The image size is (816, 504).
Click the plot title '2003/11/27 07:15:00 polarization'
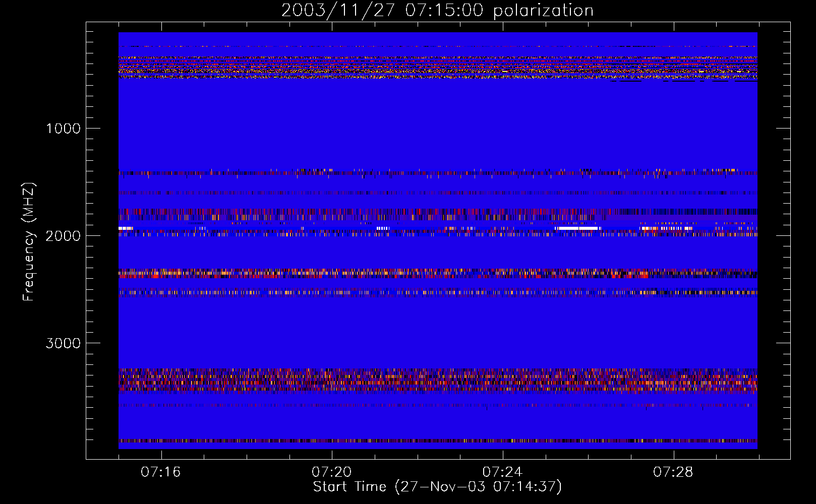tap(437, 11)
